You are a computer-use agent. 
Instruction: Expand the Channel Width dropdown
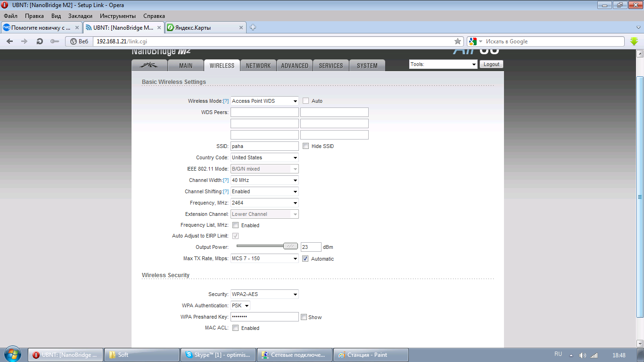264,180
